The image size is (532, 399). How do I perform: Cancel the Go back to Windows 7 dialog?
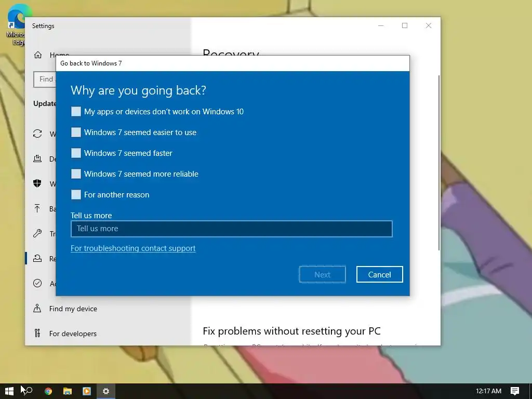coord(379,274)
